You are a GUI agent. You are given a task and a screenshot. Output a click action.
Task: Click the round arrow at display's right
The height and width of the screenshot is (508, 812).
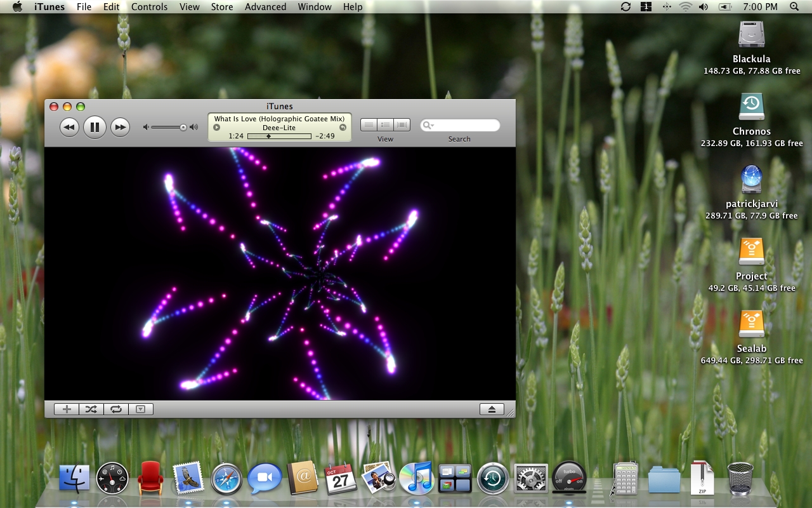[343, 127]
